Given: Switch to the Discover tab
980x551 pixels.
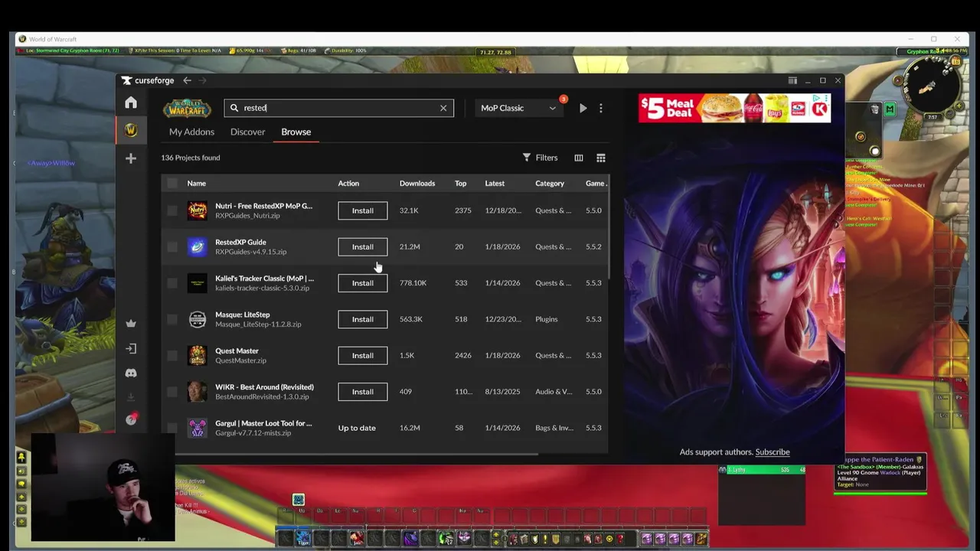Looking at the screenshot, I should click(x=247, y=132).
